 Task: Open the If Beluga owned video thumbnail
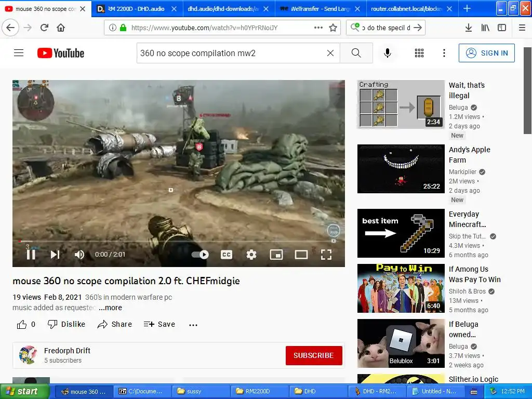401,343
